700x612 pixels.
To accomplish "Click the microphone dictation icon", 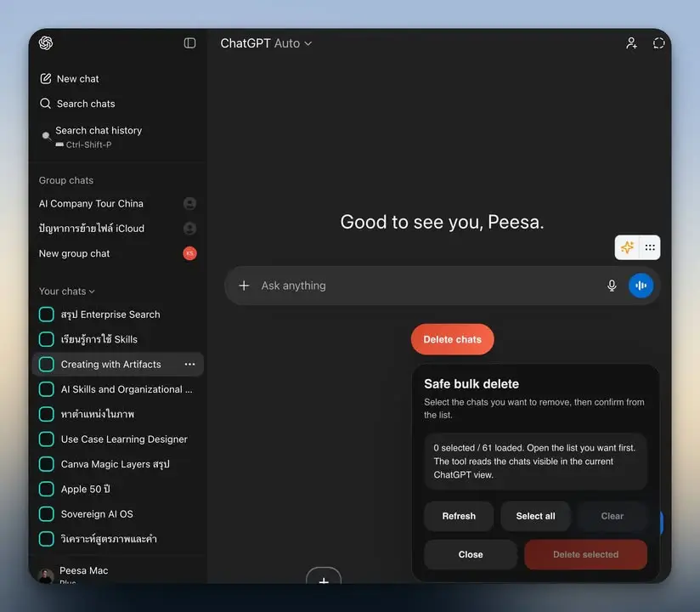I will (x=612, y=286).
